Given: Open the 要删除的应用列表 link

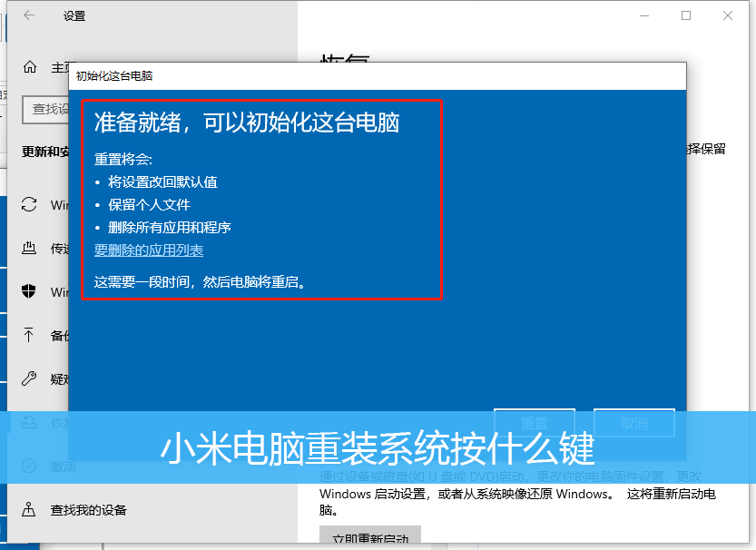Looking at the screenshot, I should pyautogui.click(x=149, y=250).
